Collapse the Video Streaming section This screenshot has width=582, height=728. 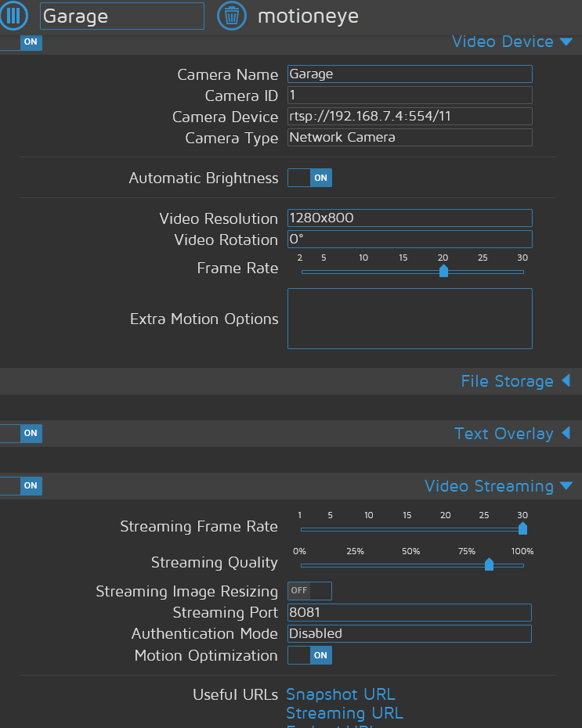pos(489,486)
